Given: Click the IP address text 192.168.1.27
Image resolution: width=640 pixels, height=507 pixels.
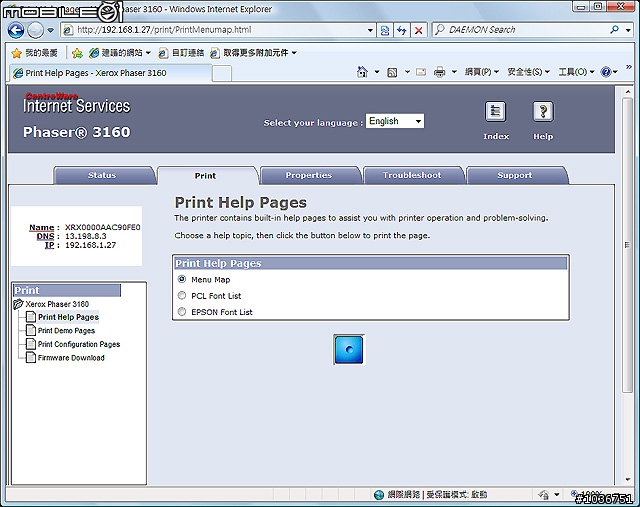Looking at the screenshot, I should tap(91, 245).
